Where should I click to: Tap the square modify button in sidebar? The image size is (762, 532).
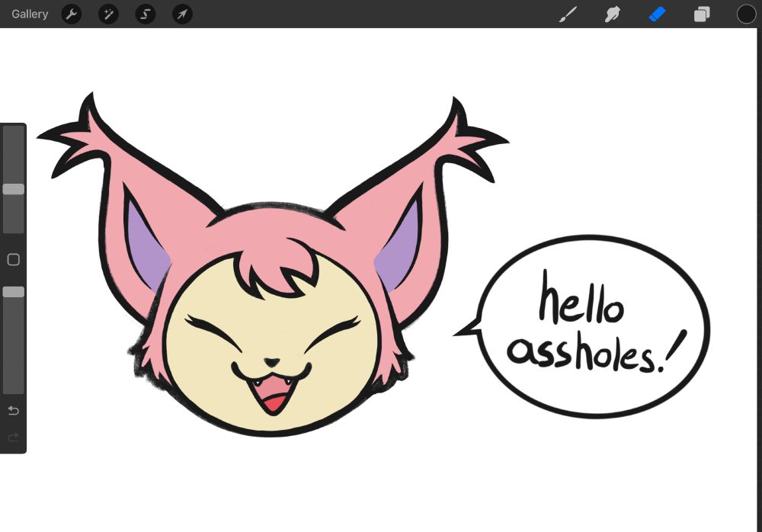pyautogui.click(x=14, y=259)
